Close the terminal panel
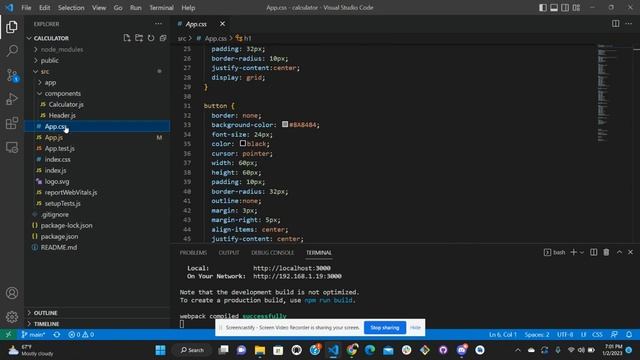The height and width of the screenshot is (360, 640). (631, 252)
